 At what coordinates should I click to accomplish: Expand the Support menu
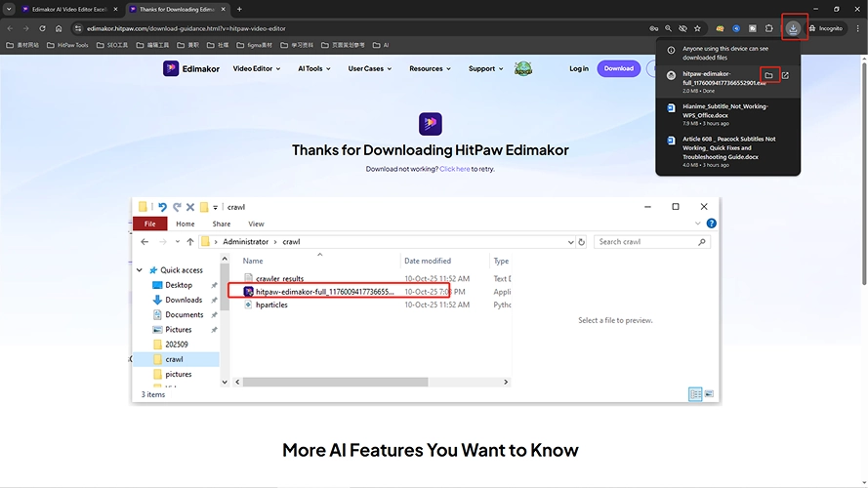pyautogui.click(x=485, y=68)
